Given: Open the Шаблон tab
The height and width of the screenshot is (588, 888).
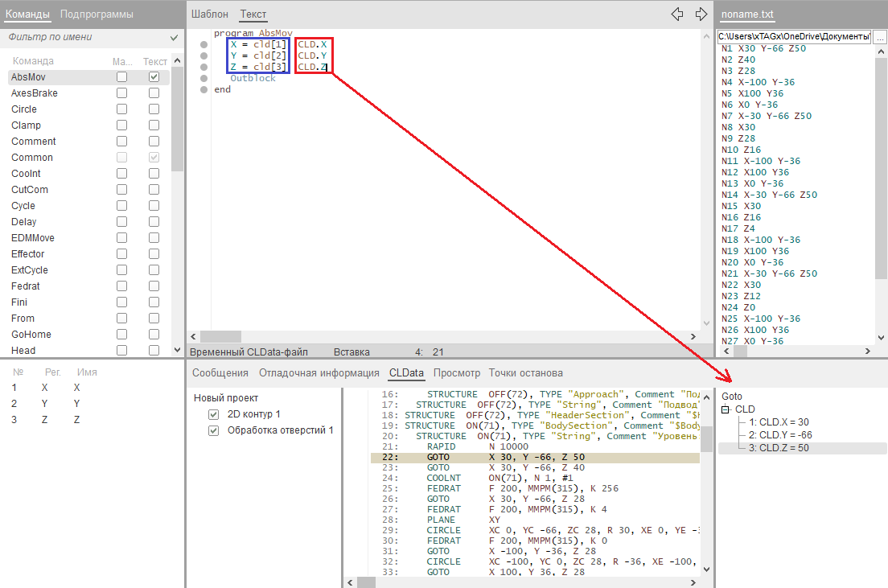Looking at the screenshot, I should (x=209, y=14).
